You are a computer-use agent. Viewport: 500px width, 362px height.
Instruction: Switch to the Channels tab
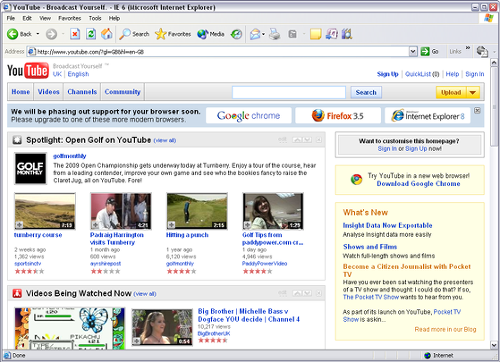tap(82, 92)
